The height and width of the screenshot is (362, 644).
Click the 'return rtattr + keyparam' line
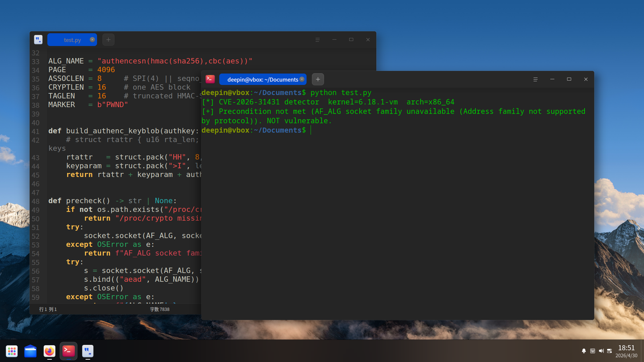pyautogui.click(x=134, y=175)
